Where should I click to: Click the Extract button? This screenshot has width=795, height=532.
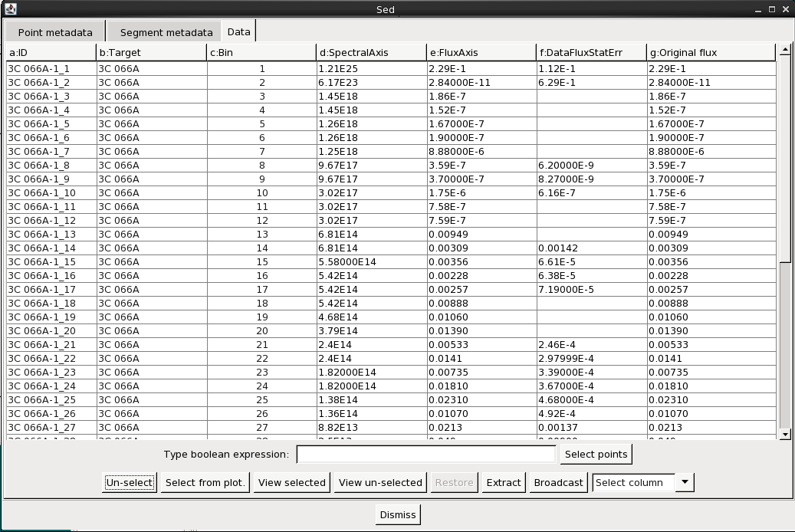(x=504, y=482)
